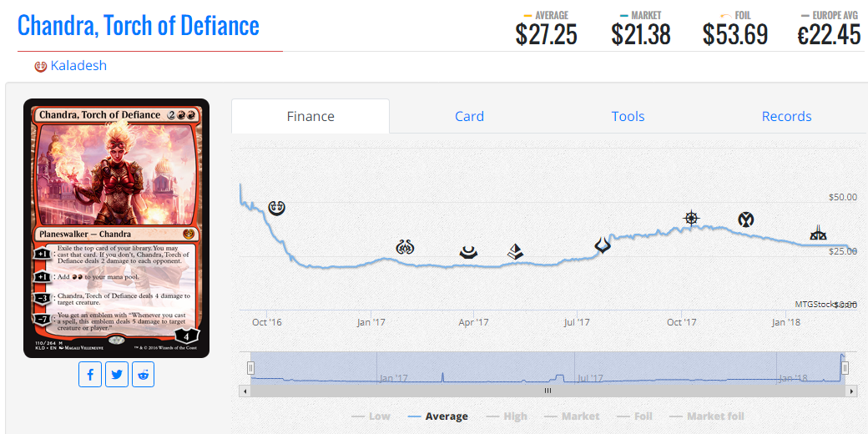Viewport: 868px width, 434px height.
Task: Click the Jan '17 main chart axis label
Action: click(371, 322)
